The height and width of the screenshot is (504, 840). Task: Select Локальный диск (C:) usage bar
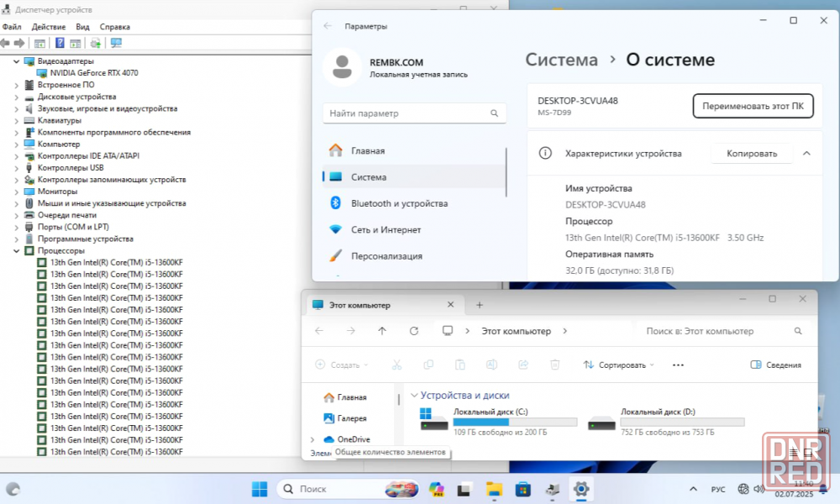click(x=515, y=423)
